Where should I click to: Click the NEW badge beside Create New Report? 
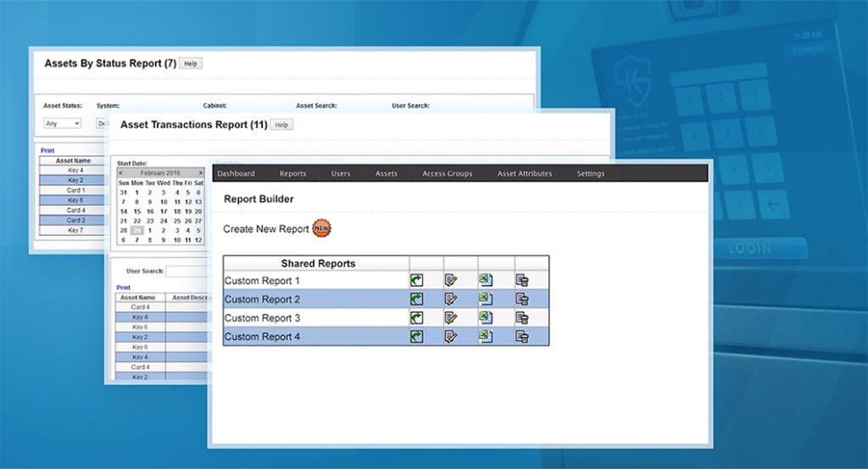coord(322,228)
